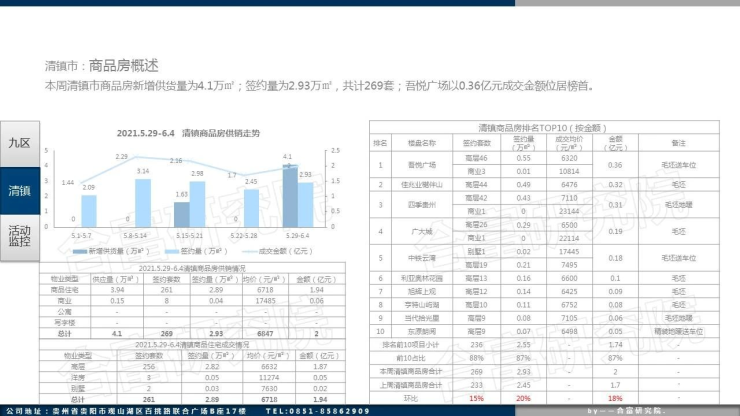Click the 高层 average price 6632
The image size is (740, 416).
point(269,366)
